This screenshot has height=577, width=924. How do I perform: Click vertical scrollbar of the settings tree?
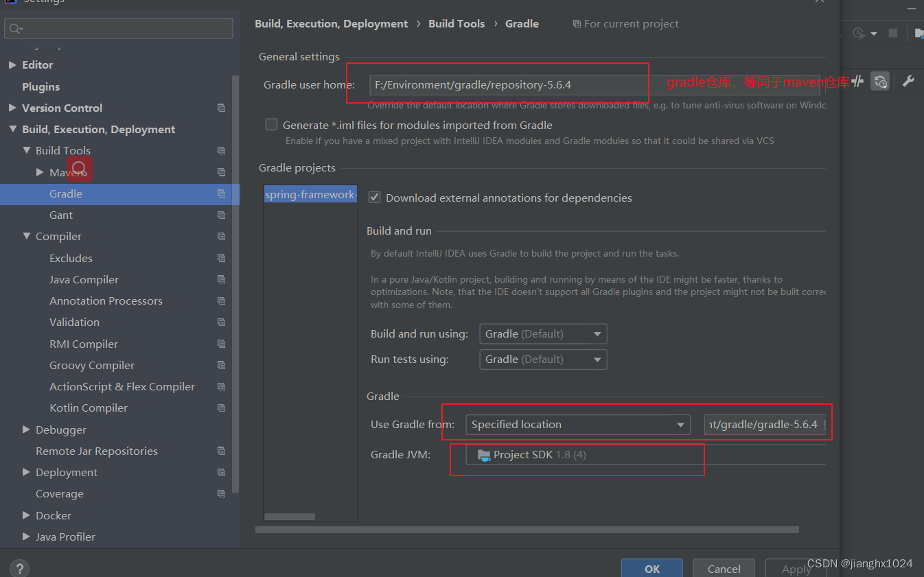click(236, 285)
